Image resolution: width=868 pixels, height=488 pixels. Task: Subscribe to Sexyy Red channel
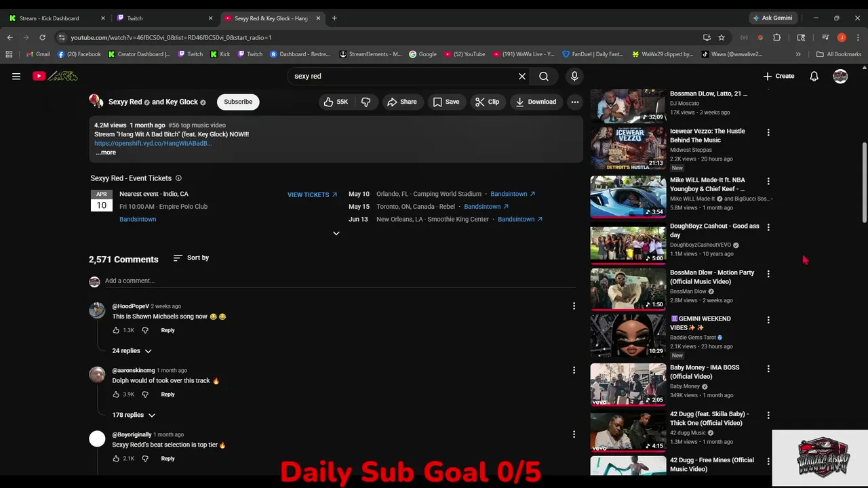[x=238, y=102]
